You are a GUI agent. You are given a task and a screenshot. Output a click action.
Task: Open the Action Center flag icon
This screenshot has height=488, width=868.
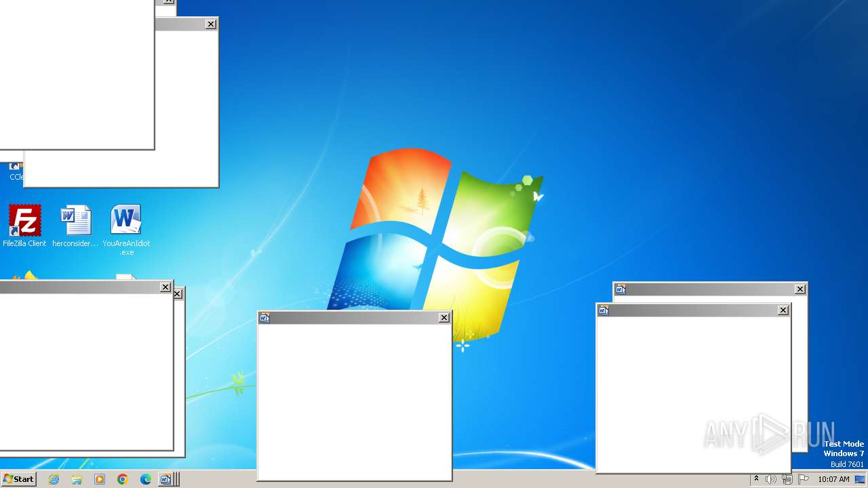[804, 479]
